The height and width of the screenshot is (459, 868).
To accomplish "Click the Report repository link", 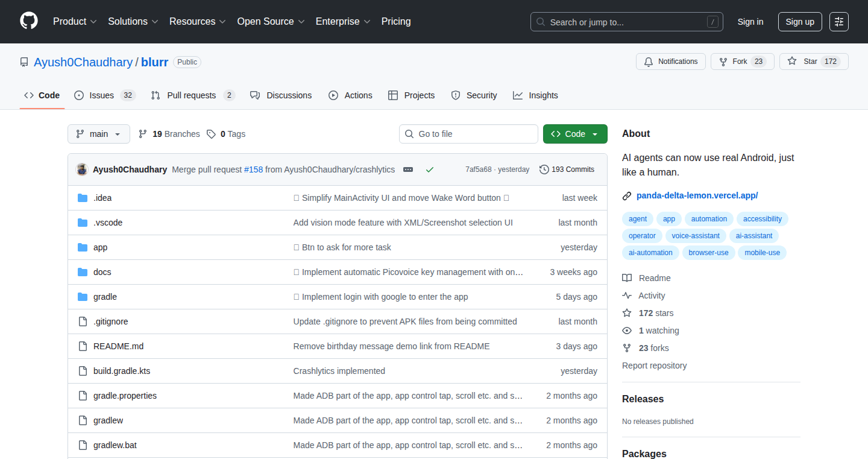I will 654,366.
